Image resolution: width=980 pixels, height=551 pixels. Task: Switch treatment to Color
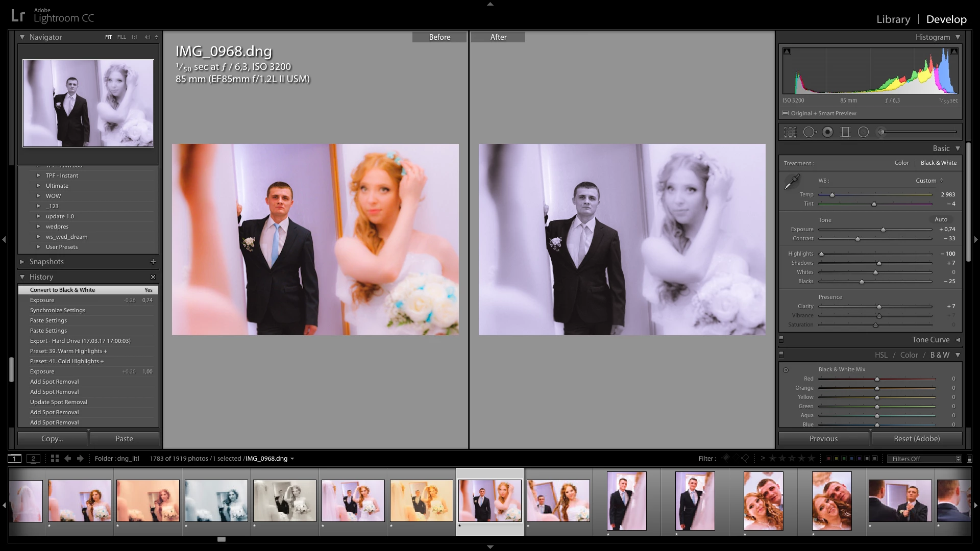click(901, 163)
